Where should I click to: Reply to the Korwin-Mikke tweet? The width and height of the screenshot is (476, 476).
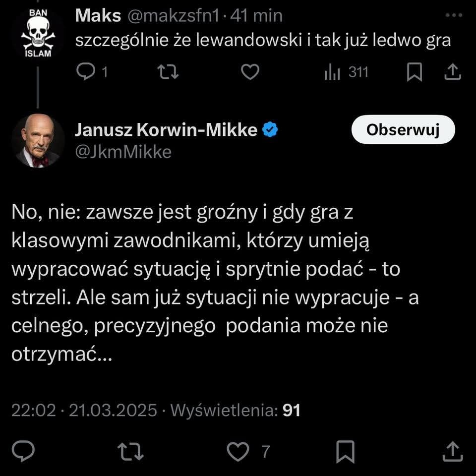click(x=23, y=451)
